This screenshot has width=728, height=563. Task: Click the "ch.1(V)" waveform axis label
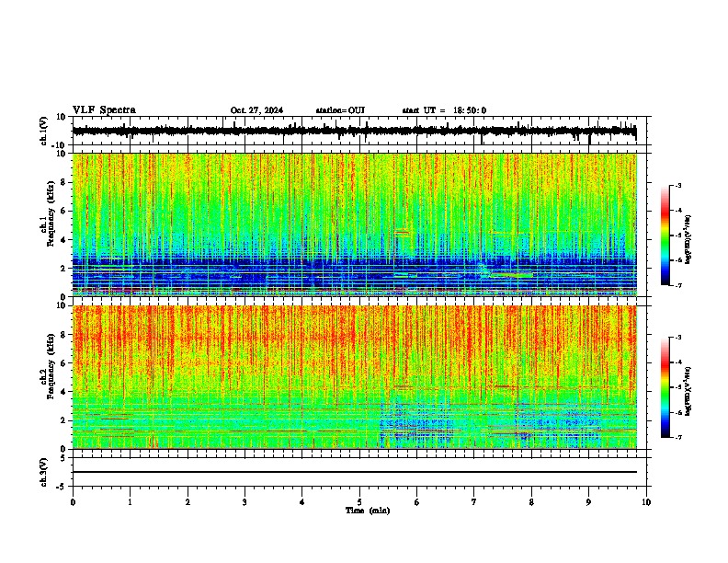[x=44, y=131]
